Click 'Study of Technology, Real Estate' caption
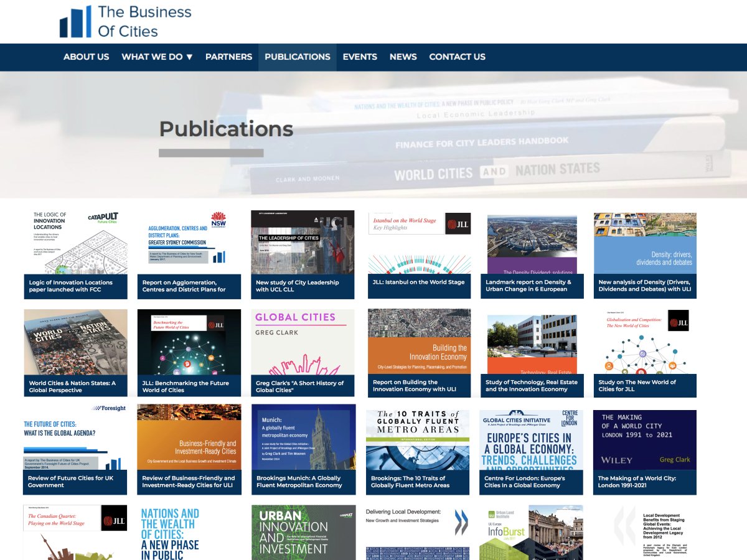The width and height of the screenshot is (747, 560). tap(532, 386)
